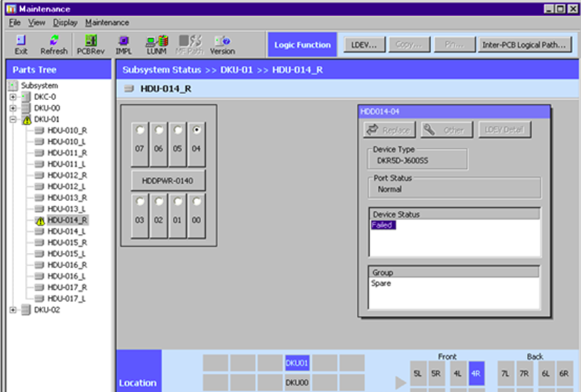Click the HDDPWR-0140 power unit button
Screen dimensions: 581x392
pos(168,181)
